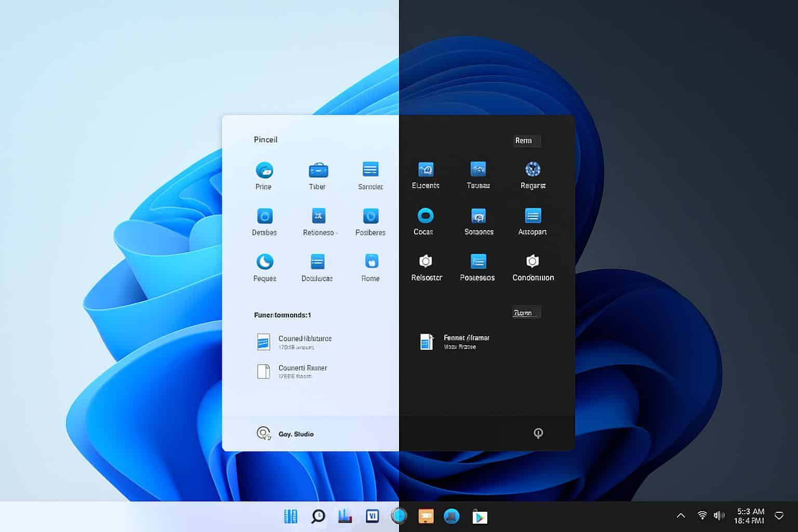The image size is (798, 532).
Task: Open the Regarst clock app
Action: tap(533, 169)
